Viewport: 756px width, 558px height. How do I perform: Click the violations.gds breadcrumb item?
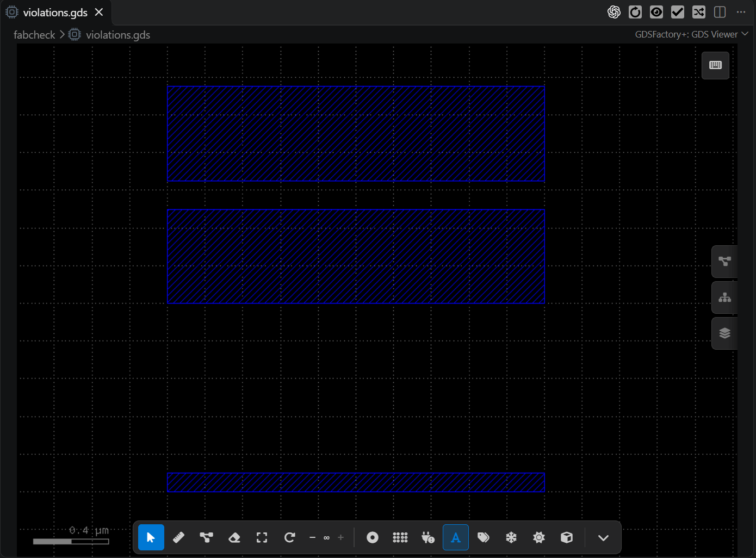(109, 35)
